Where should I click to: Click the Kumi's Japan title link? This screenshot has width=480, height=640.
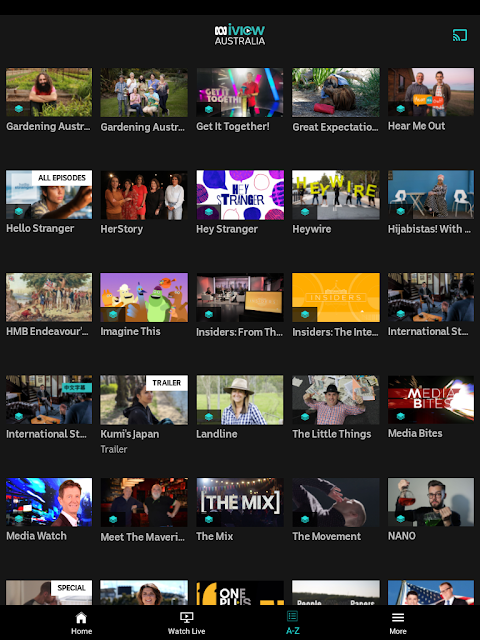130,434
